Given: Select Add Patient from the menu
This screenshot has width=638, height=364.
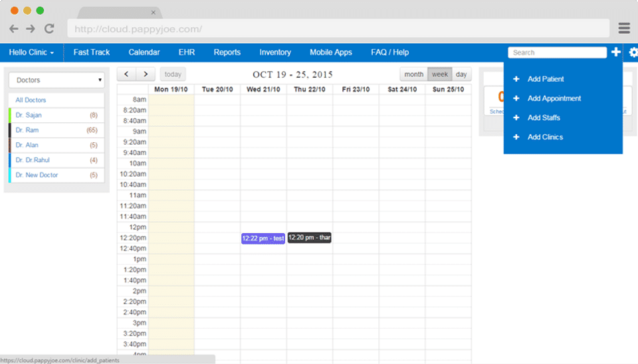Looking at the screenshot, I should point(546,79).
